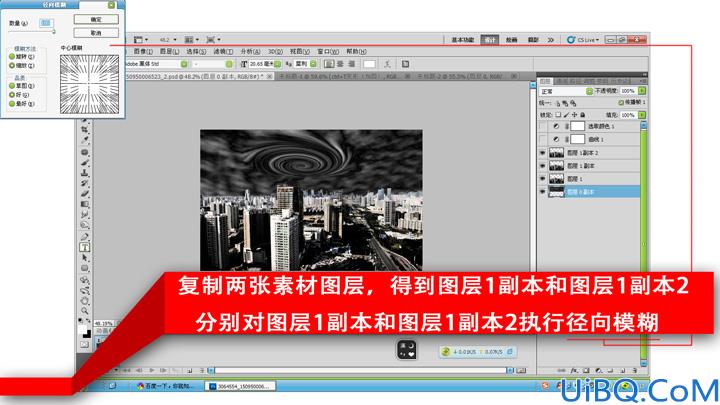
Task: Select the Healing Brush tool
Action: (85, 152)
